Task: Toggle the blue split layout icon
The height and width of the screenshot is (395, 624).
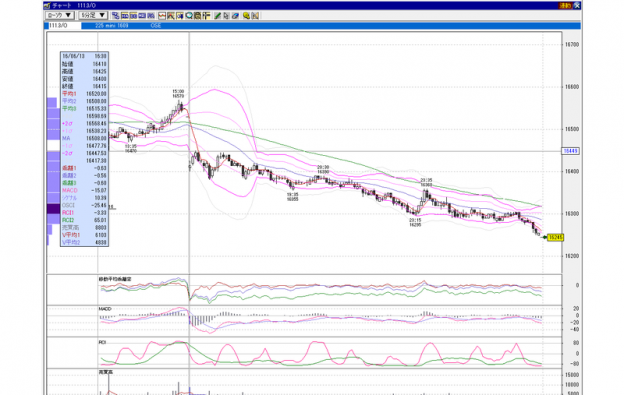Action: 142,16
